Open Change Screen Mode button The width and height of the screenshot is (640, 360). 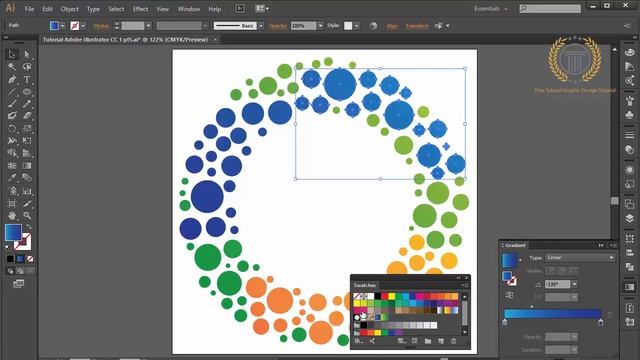[x=18, y=284]
